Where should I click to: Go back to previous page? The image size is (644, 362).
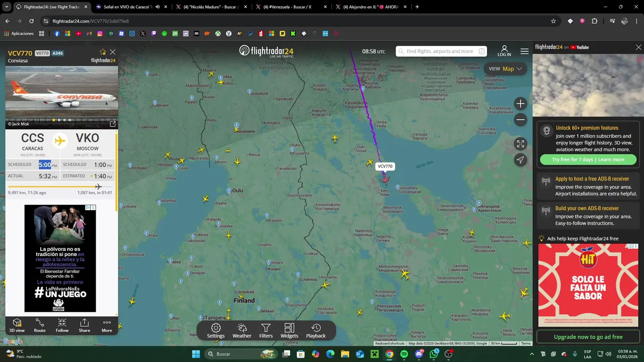pyautogui.click(x=7, y=21)
